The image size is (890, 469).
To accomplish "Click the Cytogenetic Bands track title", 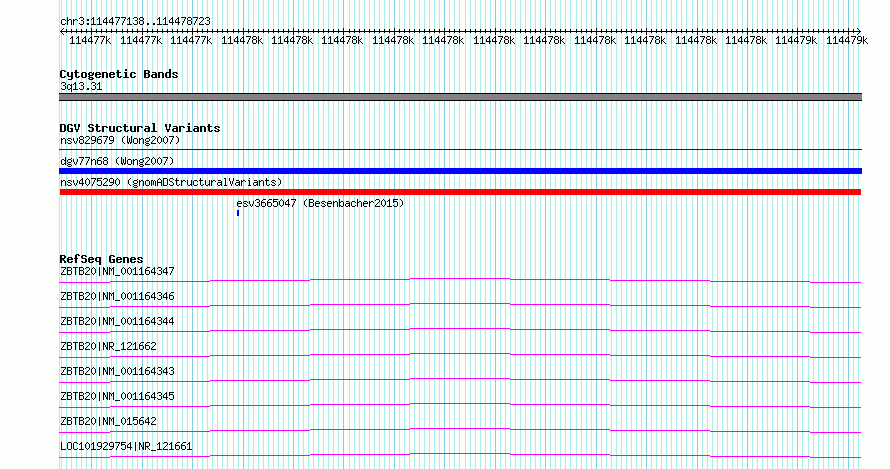I will pos(119,74).
